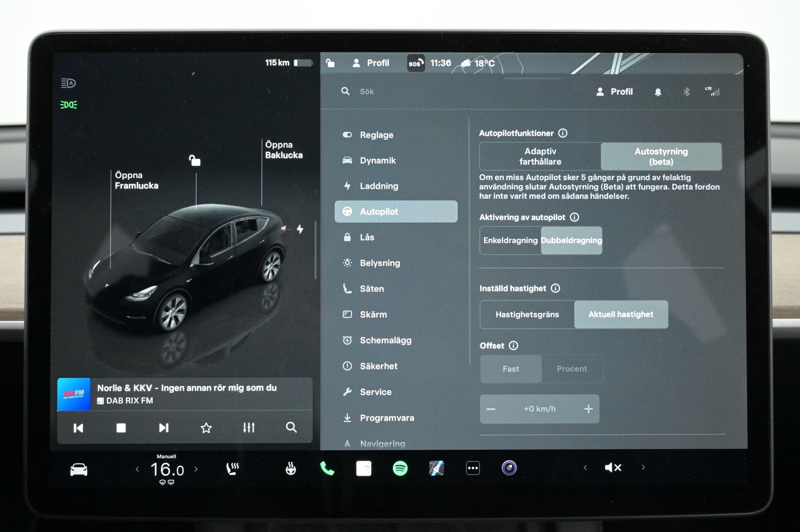This screenshot has width=800, height=532.
Task: Set speed to Aktuell hastighet
Action: [x=621, y=314]
